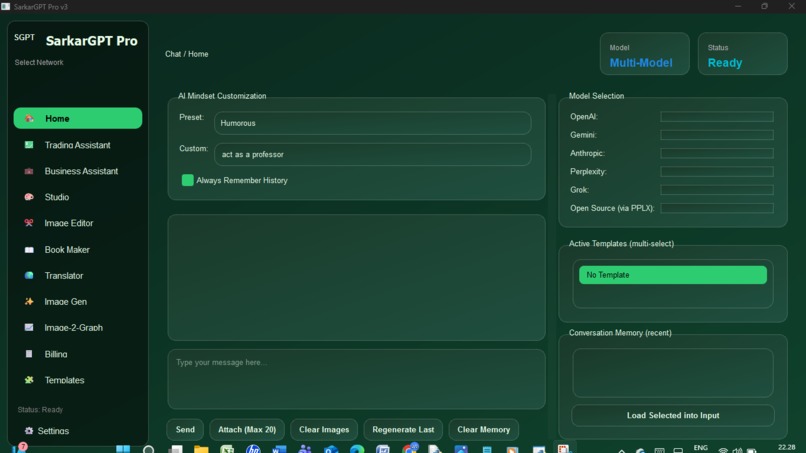Click the Send button
The height and width of the screenshot is (453, 806).
185,429
